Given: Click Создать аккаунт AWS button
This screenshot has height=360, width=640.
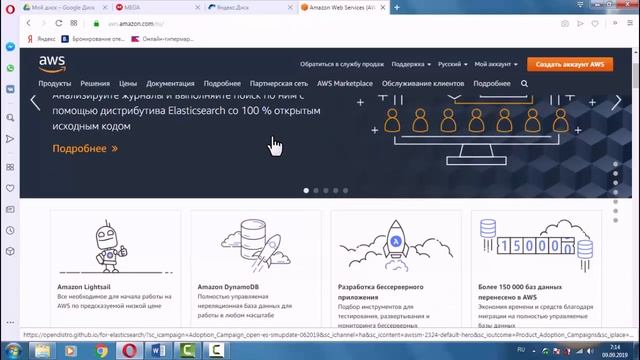Looking at the screenshot, I should coord(570,64).
